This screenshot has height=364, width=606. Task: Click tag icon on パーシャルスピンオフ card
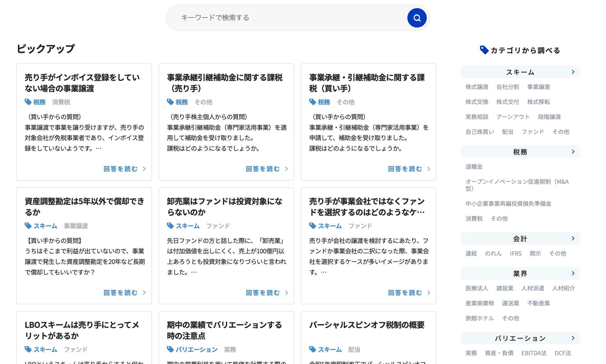pyautogui.click(x=313, y=349)
